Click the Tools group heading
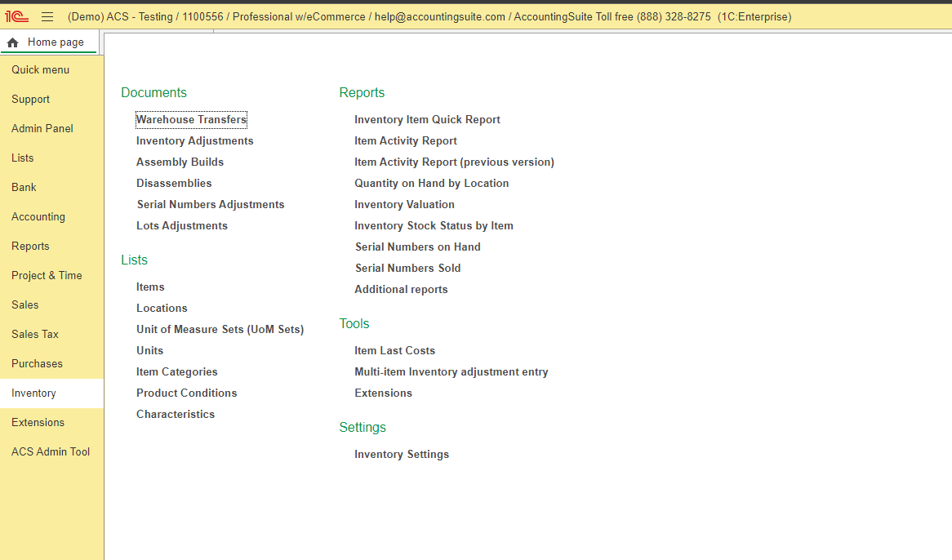952x560 pixels. [354, 324]
